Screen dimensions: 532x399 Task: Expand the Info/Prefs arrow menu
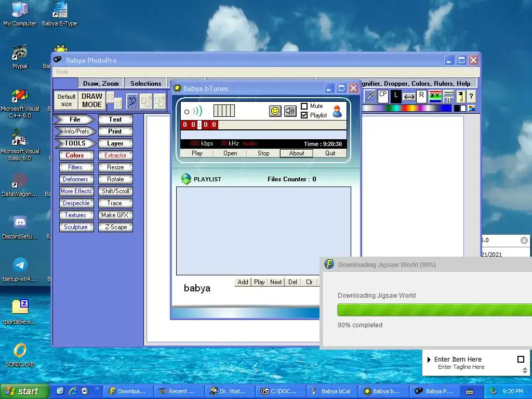(76, 131)
